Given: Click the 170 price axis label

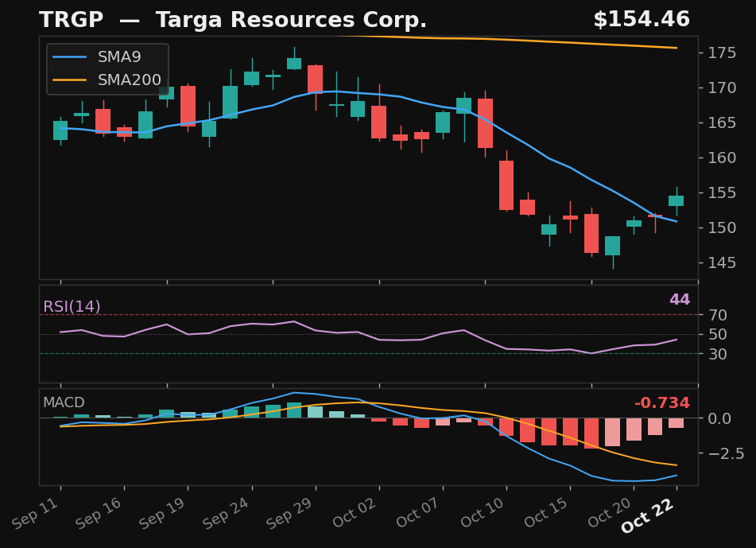Looking at the screenshot, I should [722, 87].
